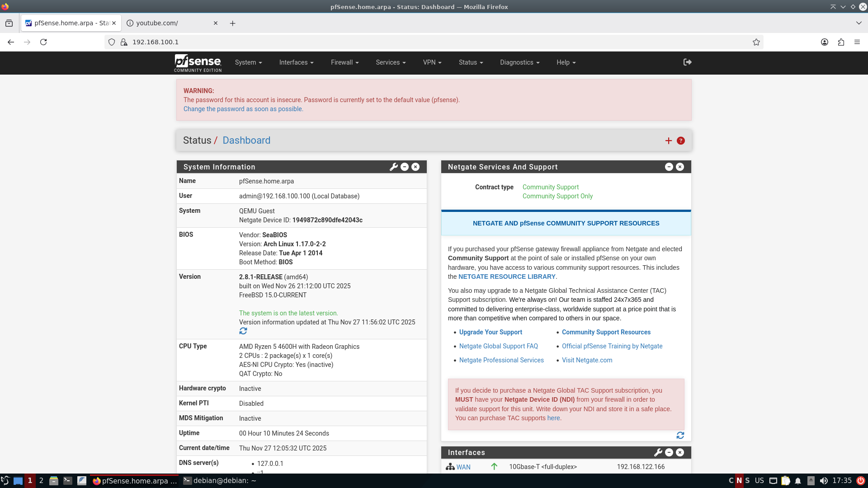Collapse the Netgate Services And Support widget
The image size is (868, 488).
click(669, 167)
